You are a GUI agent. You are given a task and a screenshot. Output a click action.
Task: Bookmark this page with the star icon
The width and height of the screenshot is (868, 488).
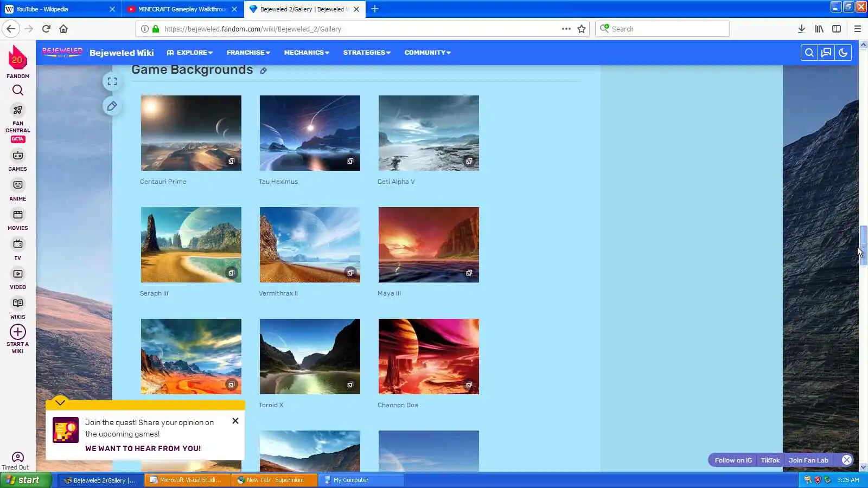pos(582,29)
